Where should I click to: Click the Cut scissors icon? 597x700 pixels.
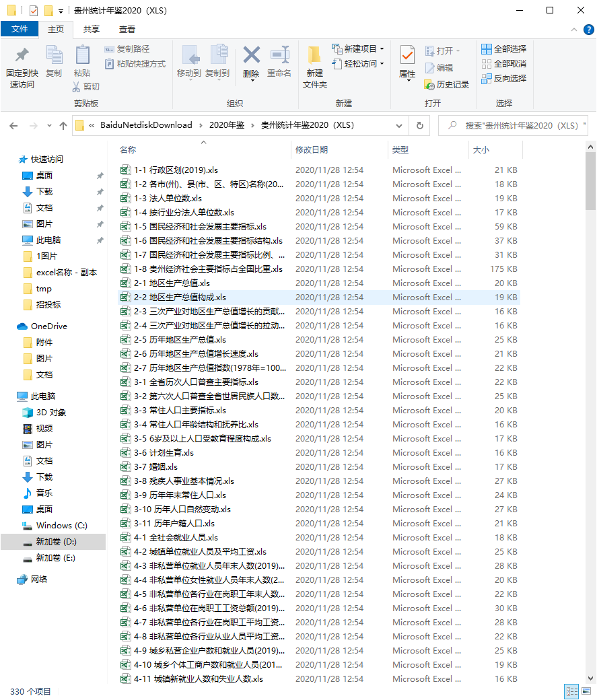pos(76,87)
